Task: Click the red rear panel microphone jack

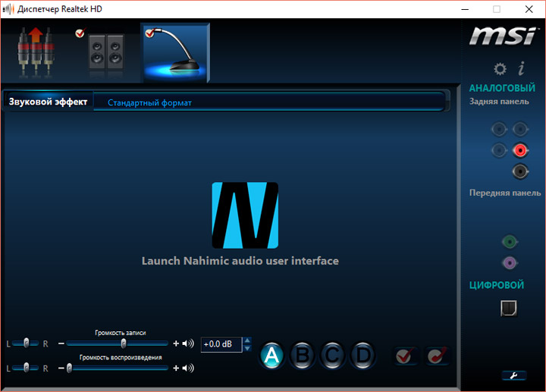Action: 520,150
